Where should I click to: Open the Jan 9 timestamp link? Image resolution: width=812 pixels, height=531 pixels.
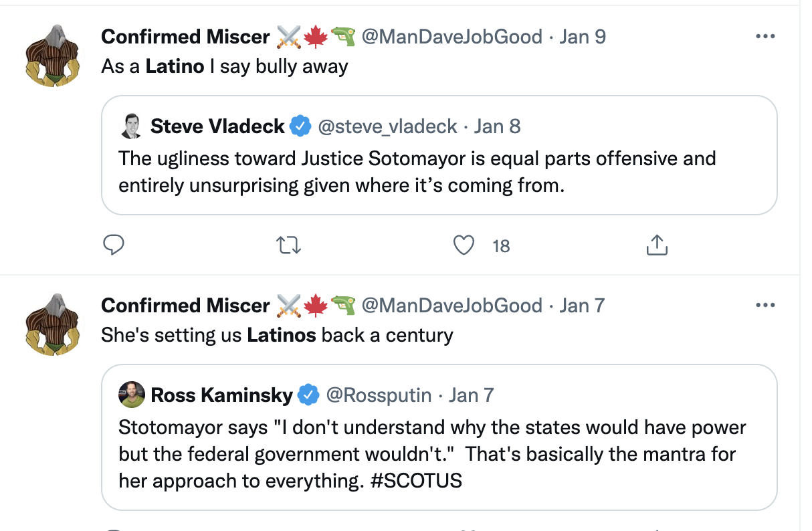(583, 36)
